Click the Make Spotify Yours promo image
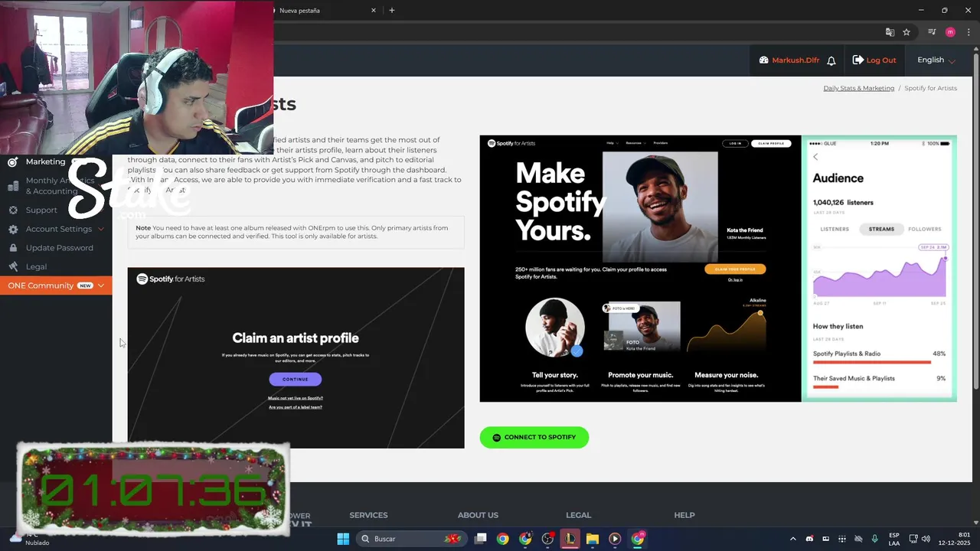 click(x=640, y=269)
